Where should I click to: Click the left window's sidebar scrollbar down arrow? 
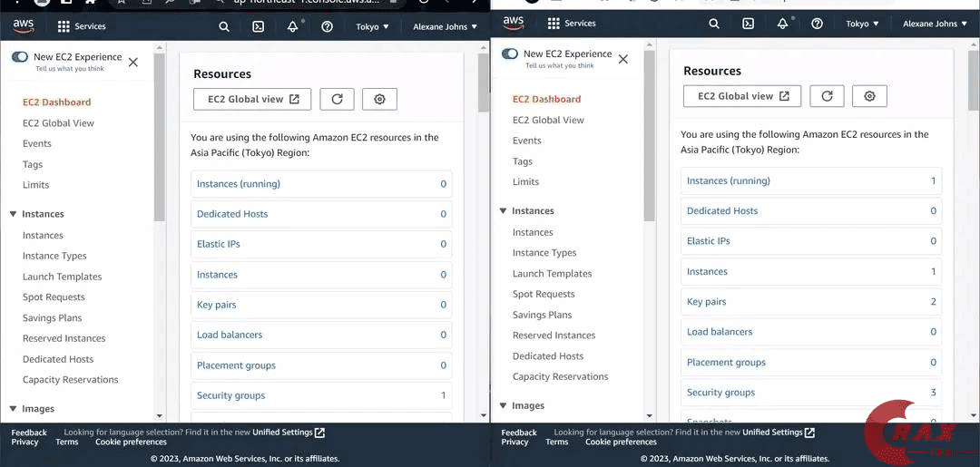click(x=160, y=415)
